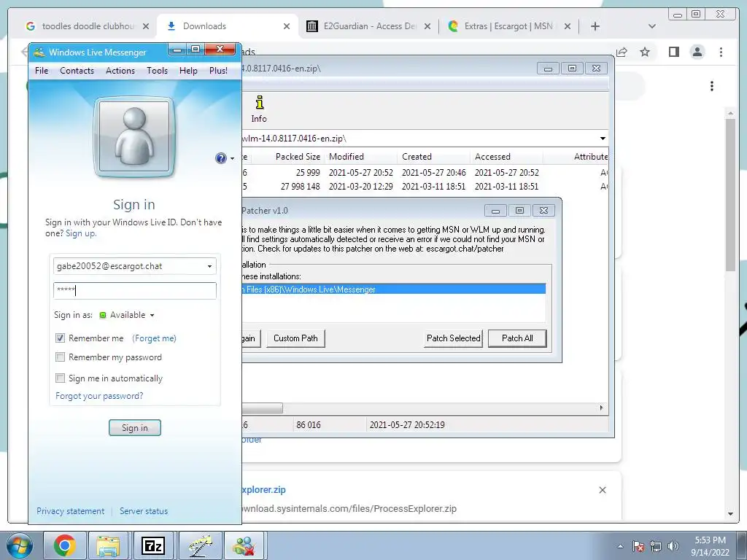Open the Messenger Actions menu
This screenshot has width=747, height=560.
pos(120,71)
